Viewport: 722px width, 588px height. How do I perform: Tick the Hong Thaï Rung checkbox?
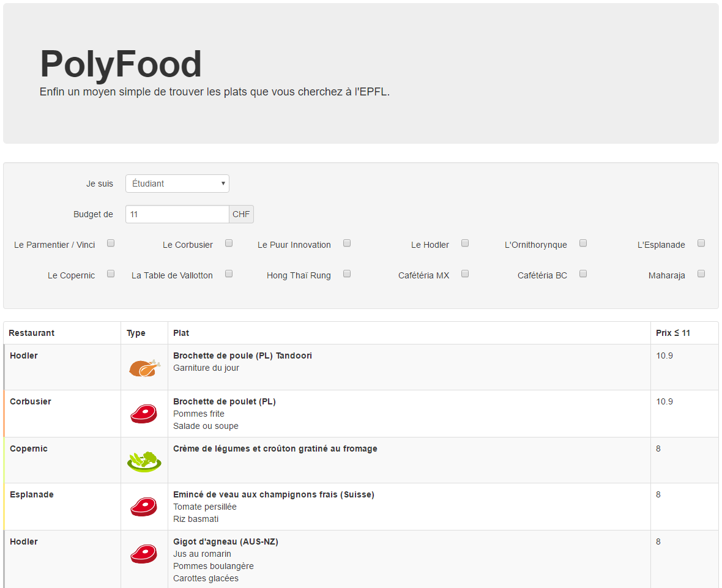click(x=347, y=274)
